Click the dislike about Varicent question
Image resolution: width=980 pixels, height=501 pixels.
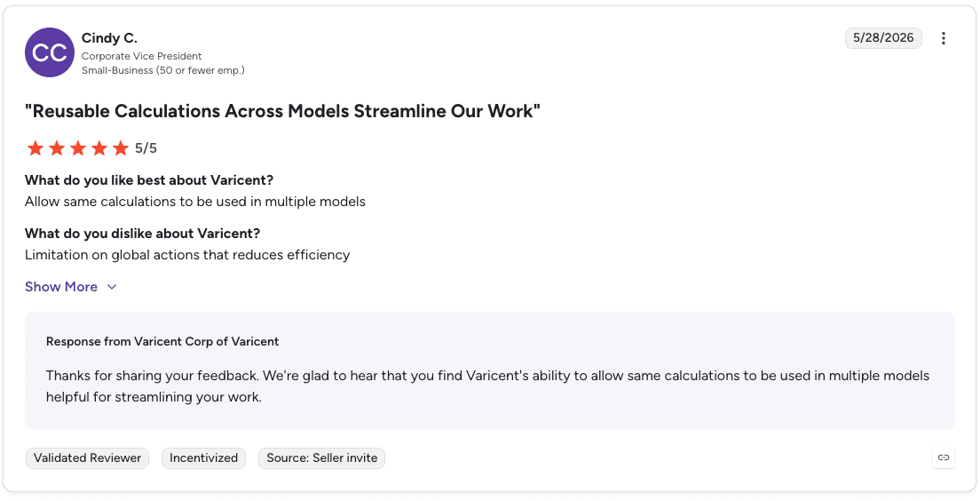pos(143,234)
